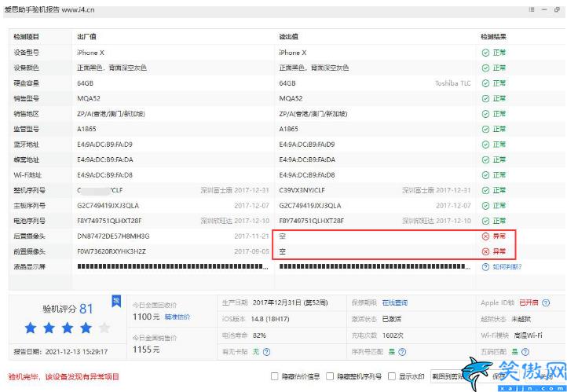Click the 出厂值 column header
This screenshot has height=392, width=567.
(x=86, y=37)
